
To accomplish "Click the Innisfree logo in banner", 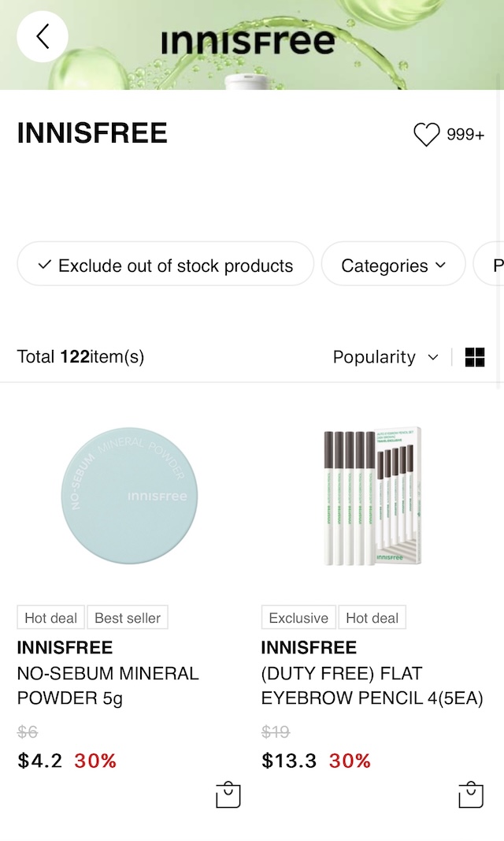I will [x=248, y=42].
